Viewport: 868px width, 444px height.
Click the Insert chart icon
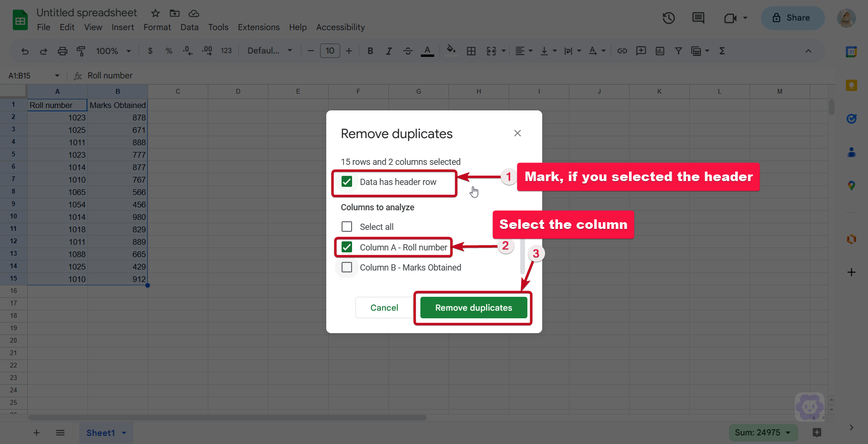pyautogui.click(x=660, y=51)
